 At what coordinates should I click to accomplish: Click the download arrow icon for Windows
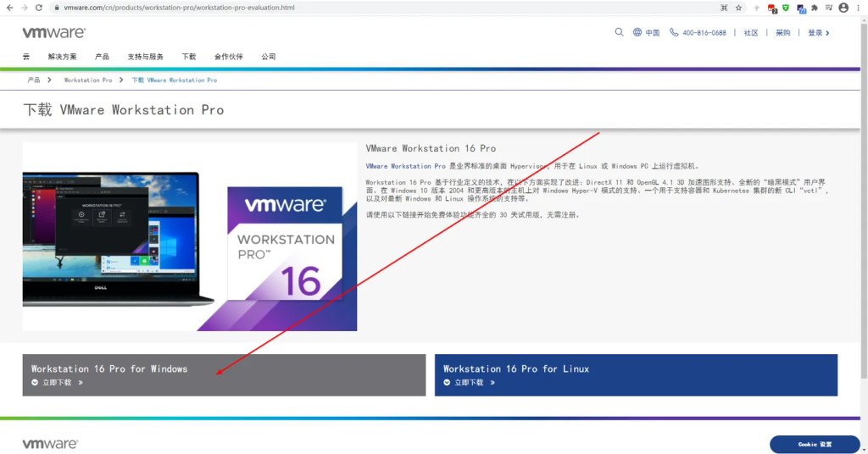(x=35, y=383)
